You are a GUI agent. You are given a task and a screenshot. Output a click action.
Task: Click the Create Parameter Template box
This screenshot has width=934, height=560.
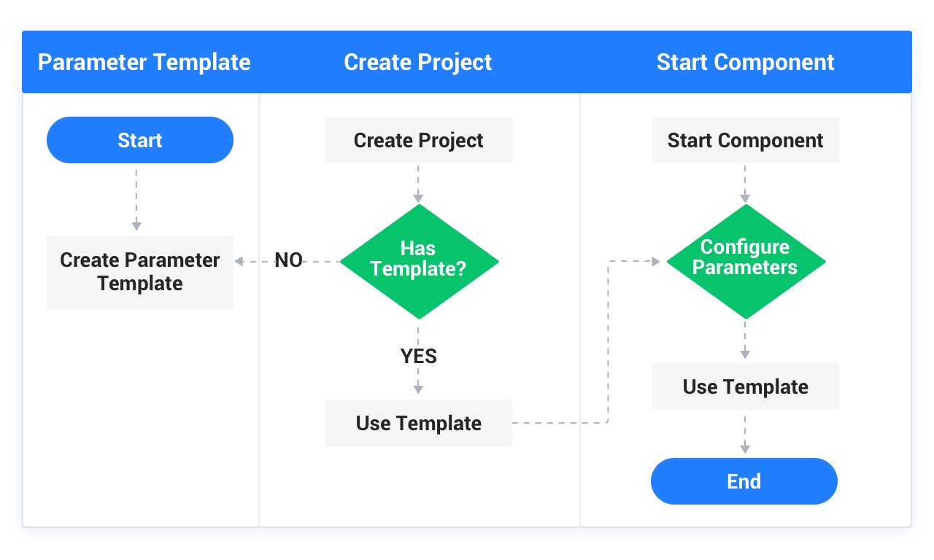140,272
